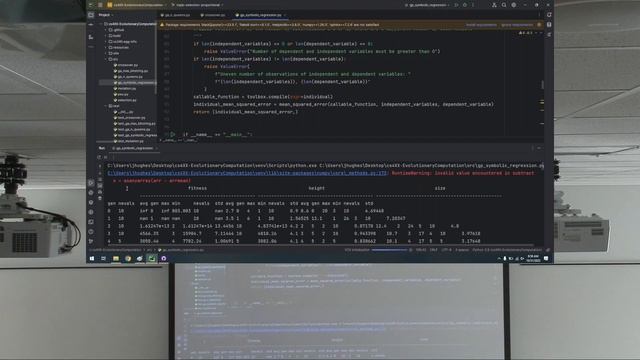Screen dimensions: 640x360
Task: Open the Structure tool window icon
Action: pyautogui.click(x=91, y=37)
